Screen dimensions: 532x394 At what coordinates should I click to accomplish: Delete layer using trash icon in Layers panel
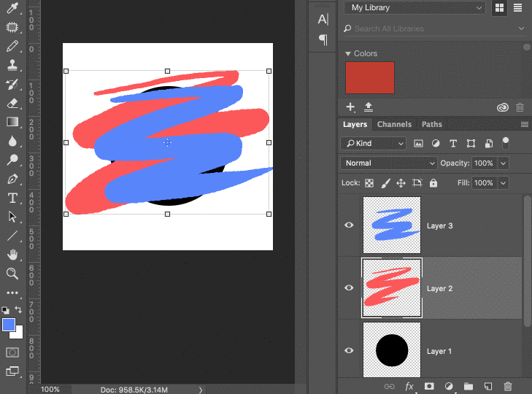click(x=508, y=386)
